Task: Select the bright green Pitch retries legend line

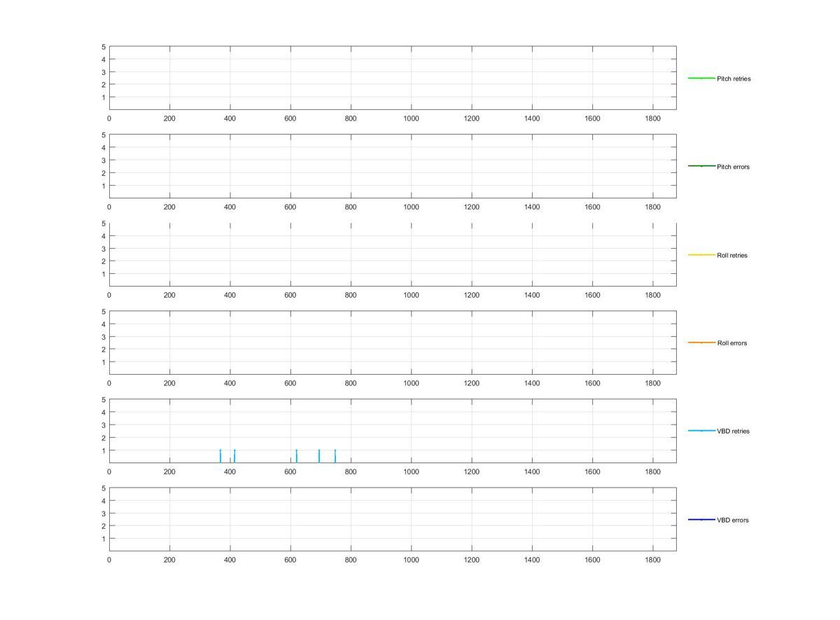Action: [x=701, y=78]
